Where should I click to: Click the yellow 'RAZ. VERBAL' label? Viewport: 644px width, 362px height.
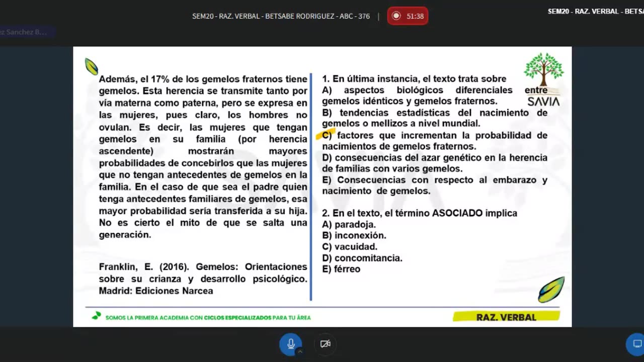coord(506,317)
